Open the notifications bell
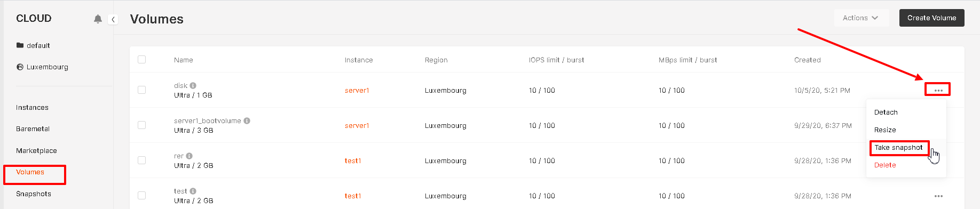The image size is (980, 209). click(98, 19)
